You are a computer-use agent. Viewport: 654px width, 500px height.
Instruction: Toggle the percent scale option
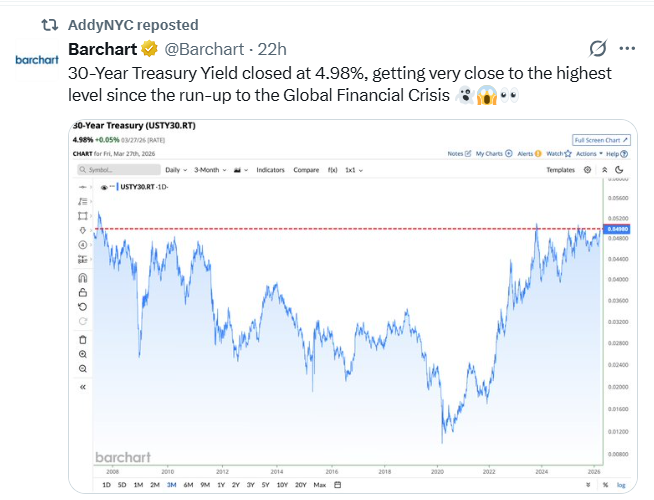605,485
